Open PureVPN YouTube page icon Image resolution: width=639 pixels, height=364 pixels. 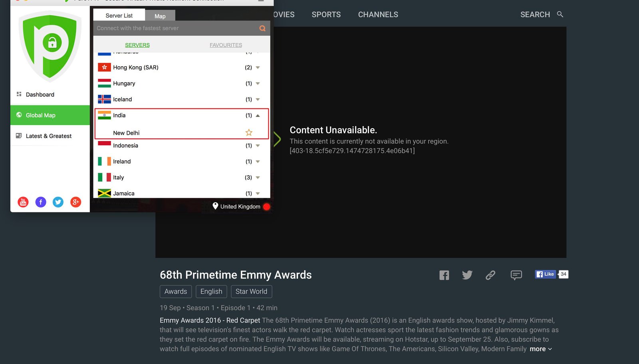pos(23,202)
